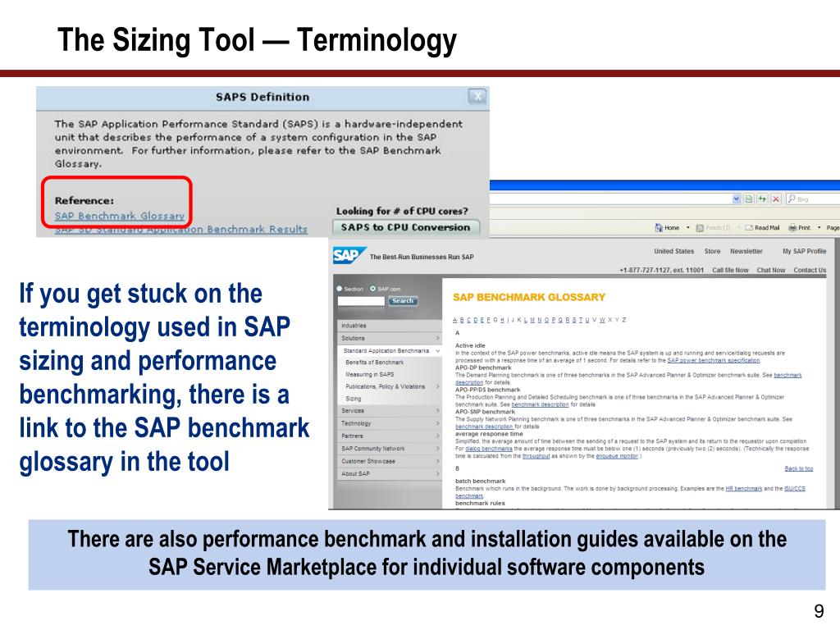This screenshot has height=630, width=840.
Task: Open the Store link on SAP header
Action: point(712,251)
